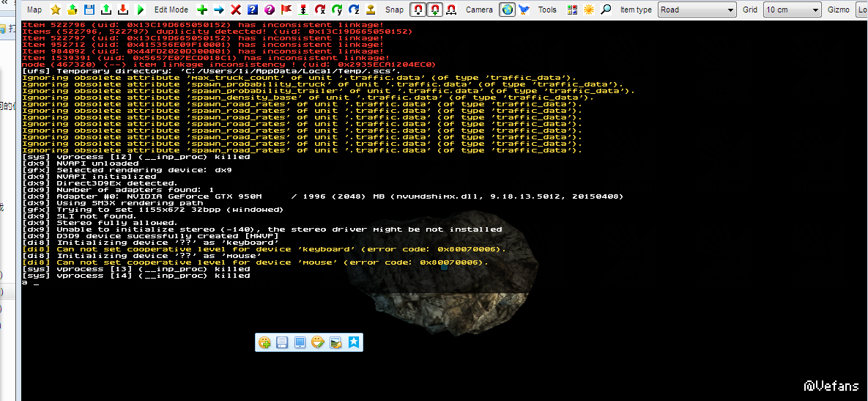Image resolution: width=868 pixels, height=401 pixels.
Task: Open the Item type dropdown showing Road
Action: coord(696,10)
